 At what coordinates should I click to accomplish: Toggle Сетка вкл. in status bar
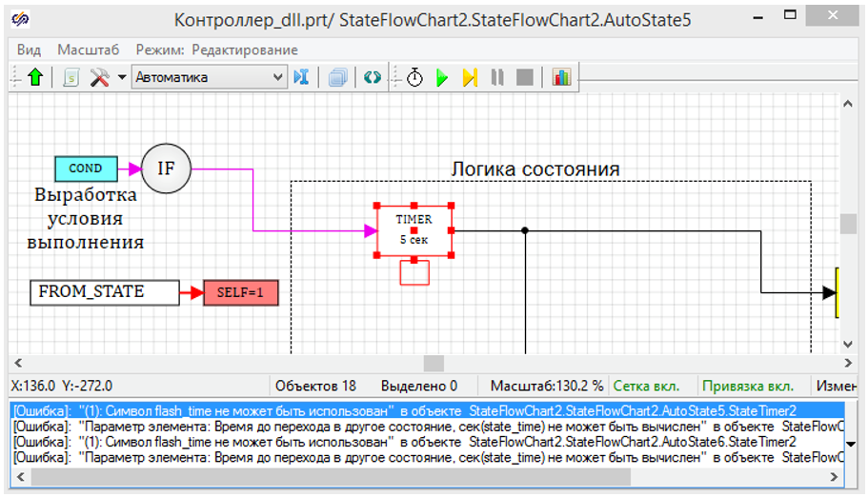[x=646, y=386]
